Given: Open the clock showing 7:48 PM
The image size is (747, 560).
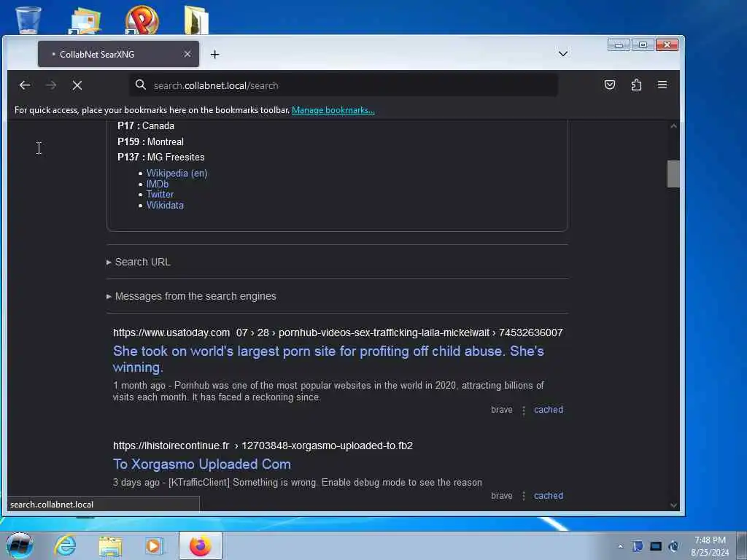Looking at the screenshot, I should (710, 546).
